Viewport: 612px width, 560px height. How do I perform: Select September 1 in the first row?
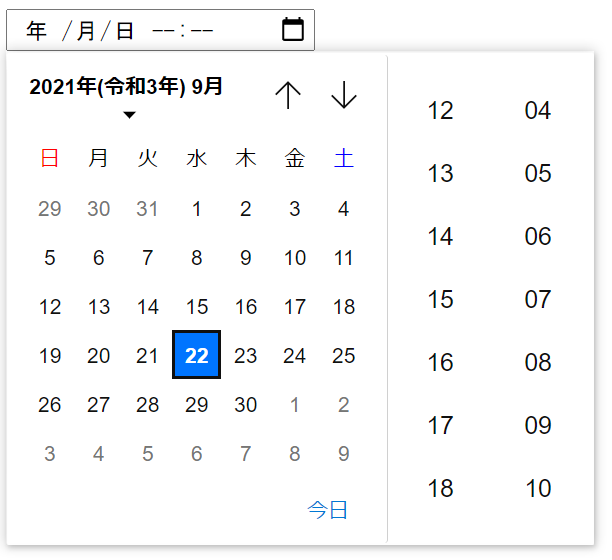(196, 209)
